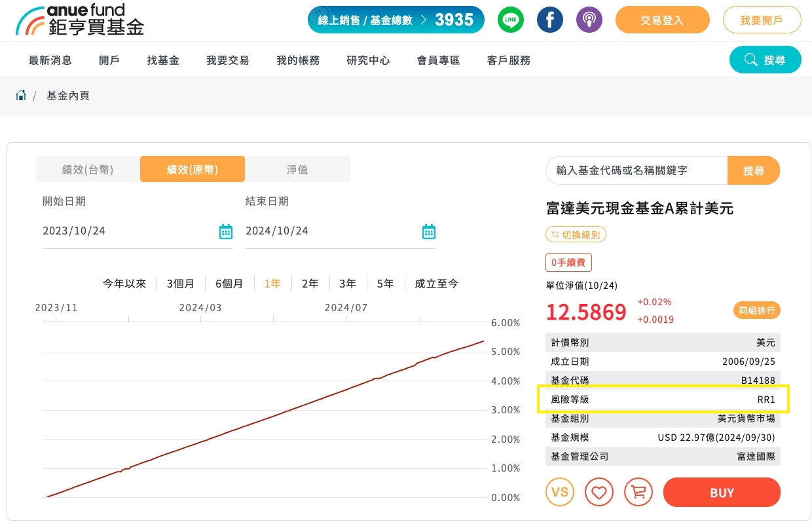Click the VS compare icon
812x524 pixels.
click(560, 492)
